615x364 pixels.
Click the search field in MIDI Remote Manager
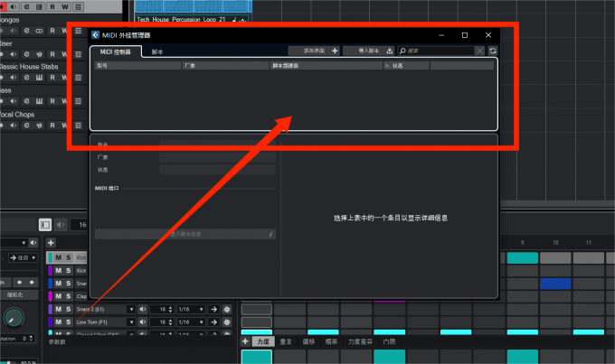click(x=435, y=51)
